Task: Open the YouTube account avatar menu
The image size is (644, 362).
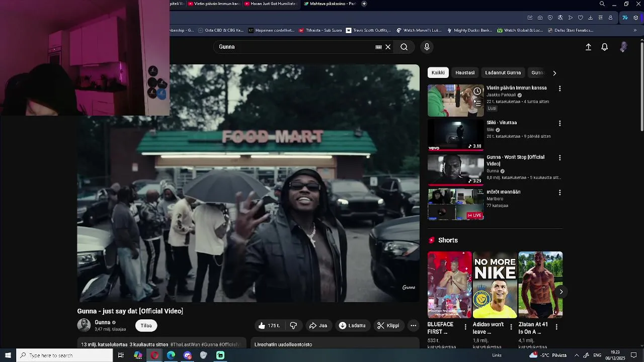Action: pos(623,47)
